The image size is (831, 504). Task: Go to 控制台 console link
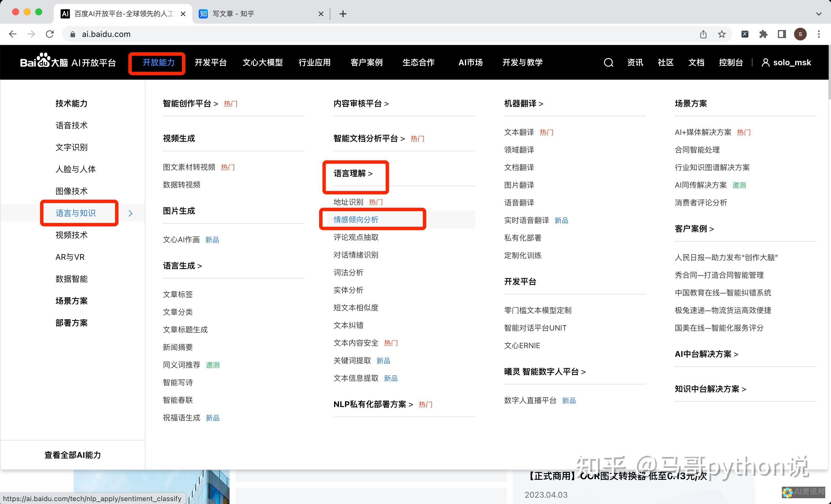[731, 62]
